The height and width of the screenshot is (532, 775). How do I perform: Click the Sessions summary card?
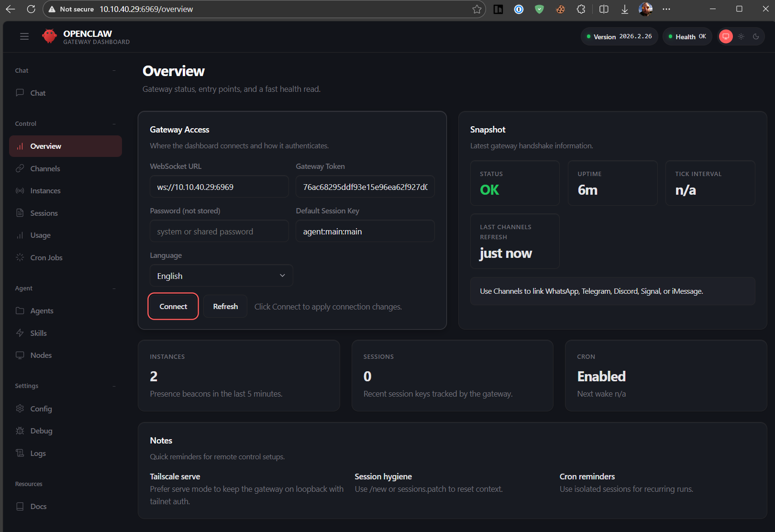452,376
